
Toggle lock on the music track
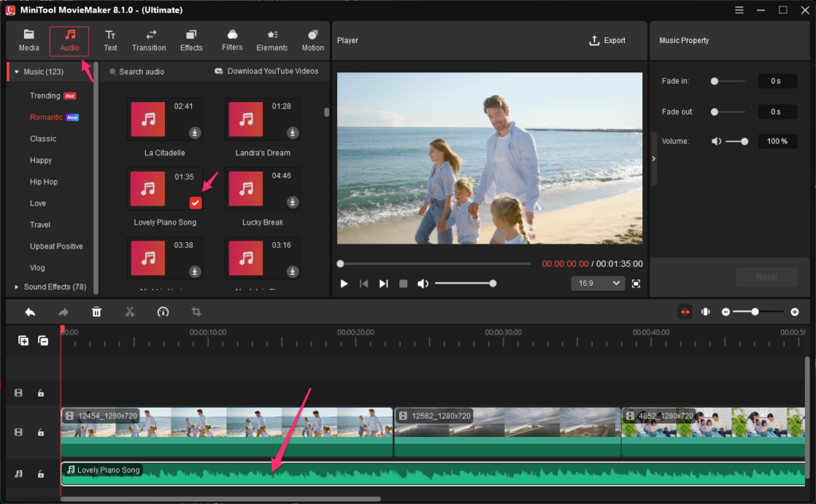coord(41,474)
